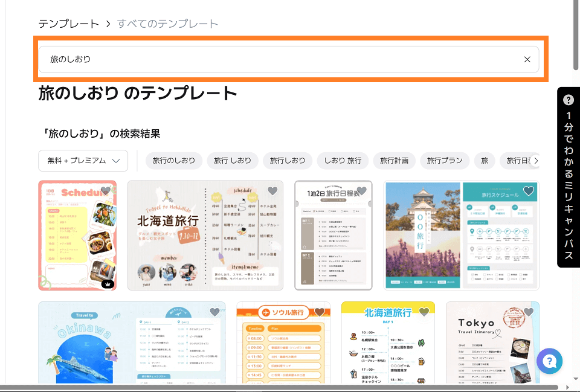Click heart icon on ソウル旅行 template
The width and height of the screenshot is (580, 392).
(320, 312)
